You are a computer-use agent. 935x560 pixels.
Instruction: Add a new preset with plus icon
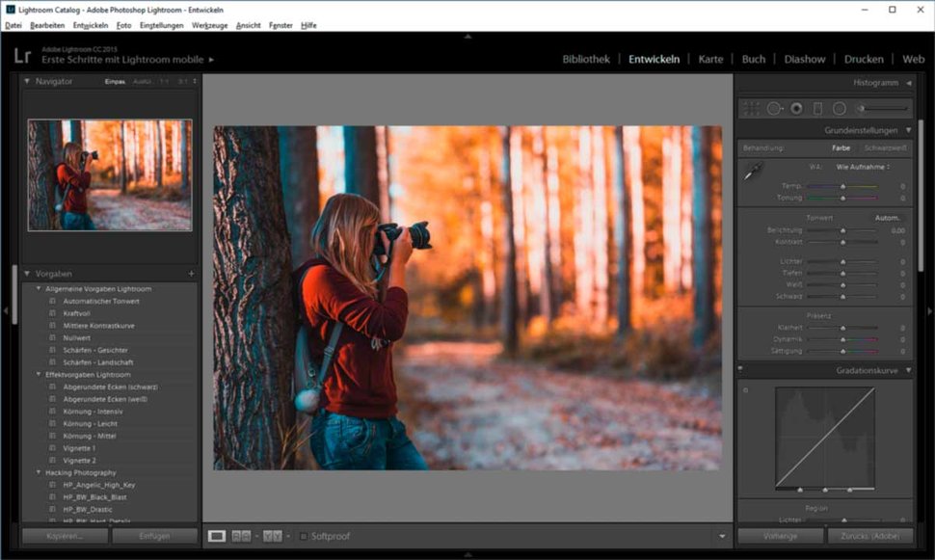coord(191,274)
